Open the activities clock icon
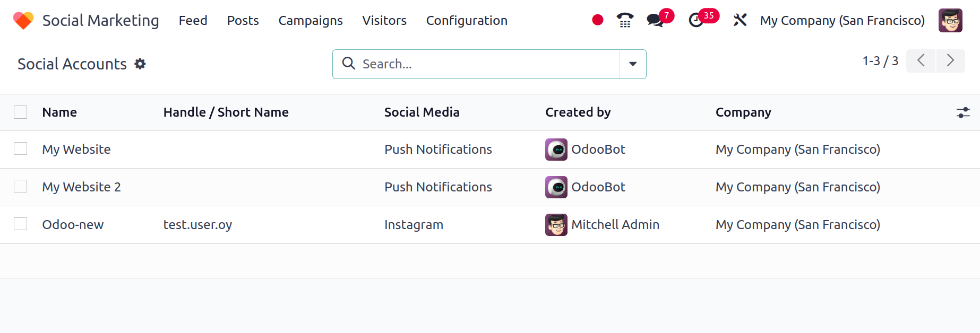This screenshot has width=980, height=333. click(x=696, y=21)
